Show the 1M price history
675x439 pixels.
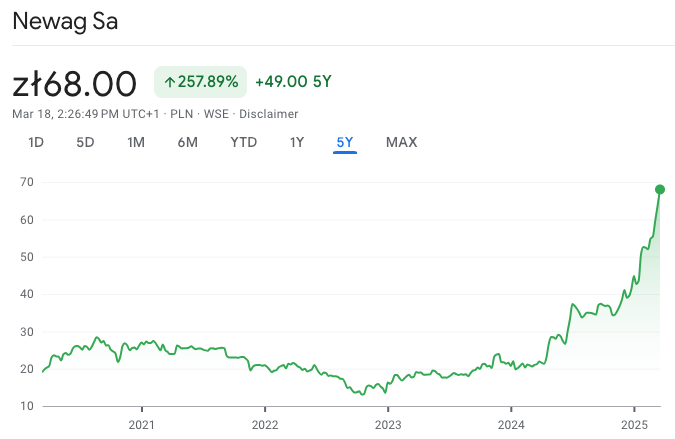click(136, 142)
